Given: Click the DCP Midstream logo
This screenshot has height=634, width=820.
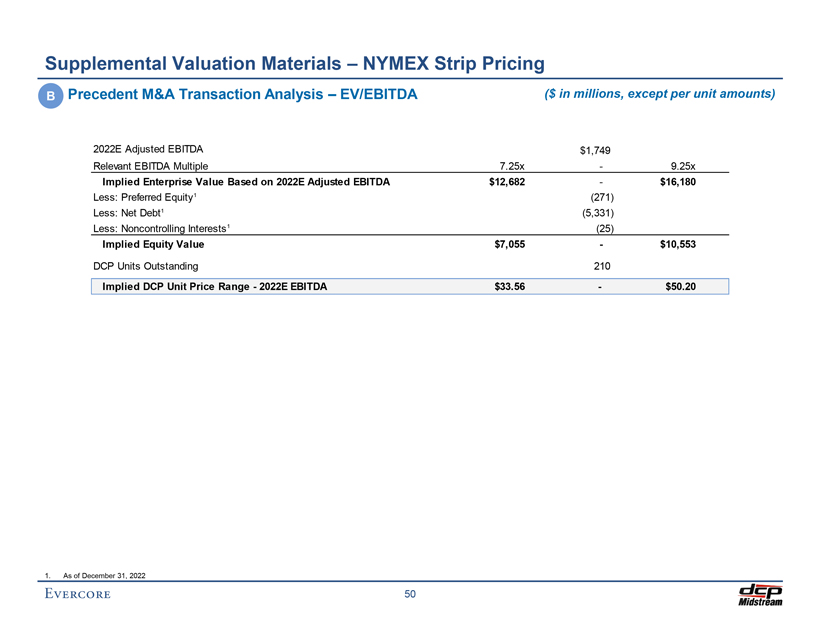Looking at the screenshot, I should pos(761,594).
